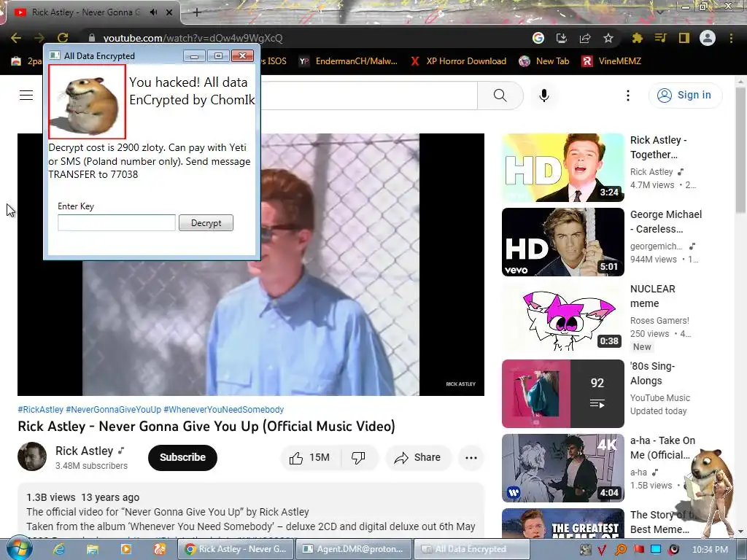Click the 10:34 PM clock
The height and width of the screenshot is (560, 747).
(710, 550)
